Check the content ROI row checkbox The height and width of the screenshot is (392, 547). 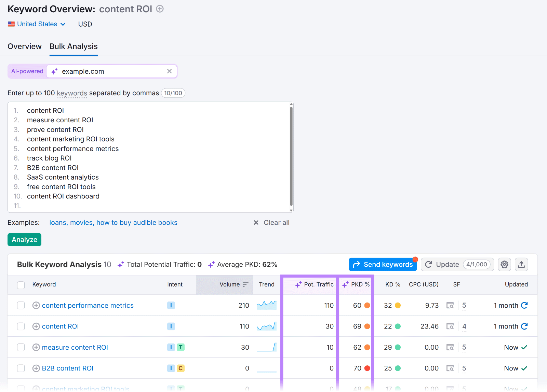click(x=21, y=326)
